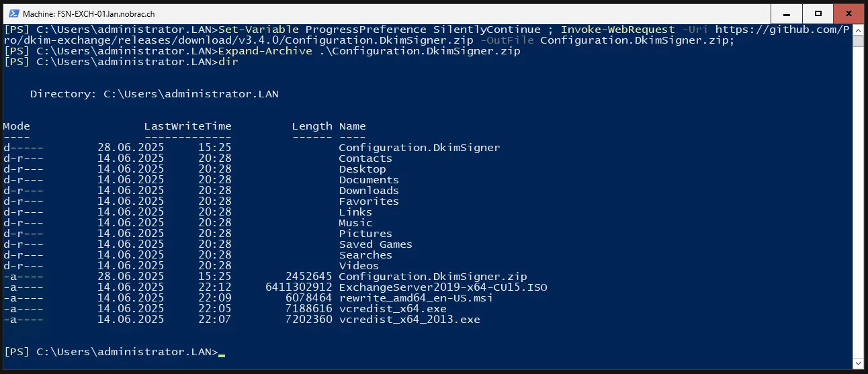Click the Invoke-WebRequest command text

point(617,30)
